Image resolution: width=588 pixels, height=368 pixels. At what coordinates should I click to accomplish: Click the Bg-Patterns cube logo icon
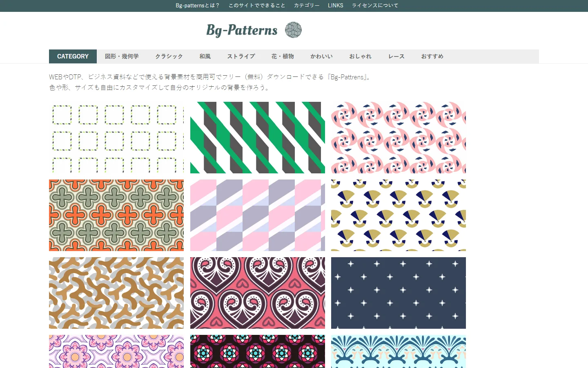pos(293,30)
